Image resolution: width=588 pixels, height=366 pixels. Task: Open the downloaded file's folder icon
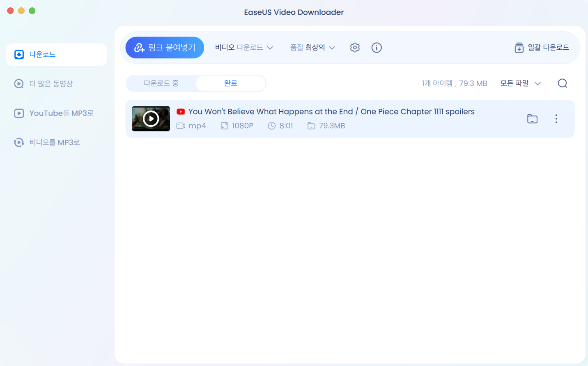(532, 119)
